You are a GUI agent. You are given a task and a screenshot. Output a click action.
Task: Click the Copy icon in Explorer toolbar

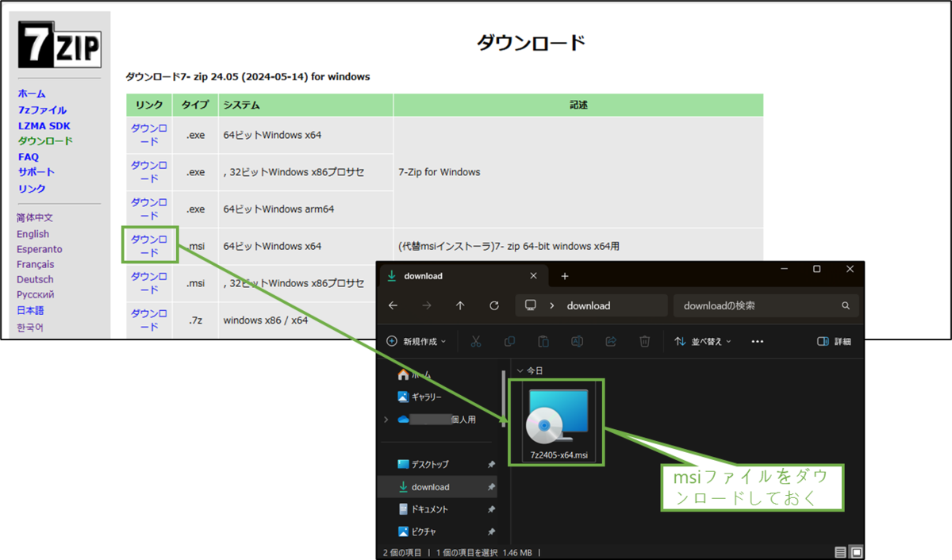click(x=509, y=341)
